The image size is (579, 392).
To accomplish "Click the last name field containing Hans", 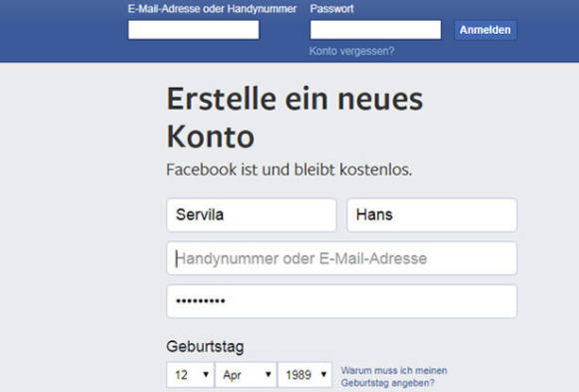I will pyautogui.click(x=432, y=214).
